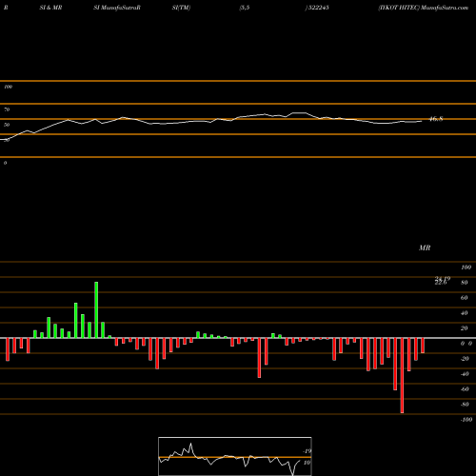Click the MR axis label -80
Viewport: 476px width, 476px height.
tap(465, 405)
